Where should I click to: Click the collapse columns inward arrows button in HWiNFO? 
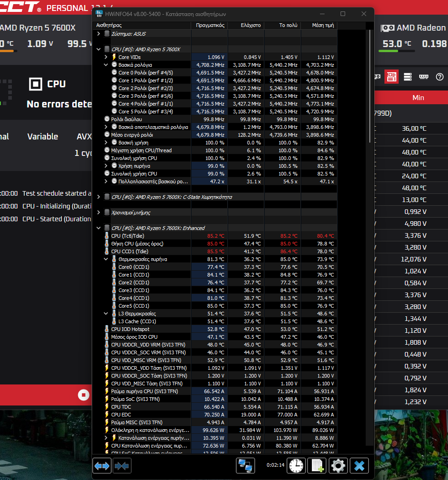coord(122,466)
